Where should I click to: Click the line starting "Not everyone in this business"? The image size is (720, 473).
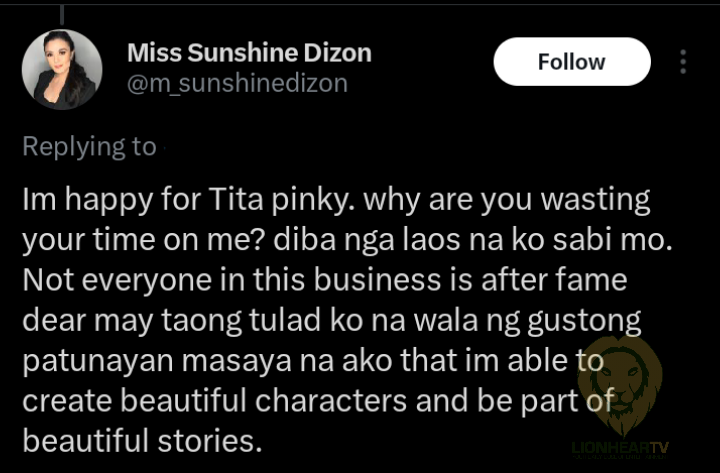[324, 281]
